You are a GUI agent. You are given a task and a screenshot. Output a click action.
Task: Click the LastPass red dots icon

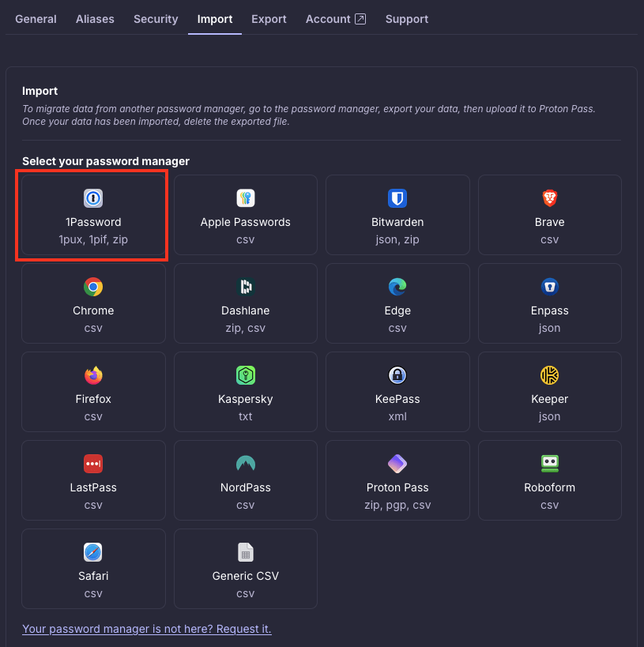(x=93, y=464)
